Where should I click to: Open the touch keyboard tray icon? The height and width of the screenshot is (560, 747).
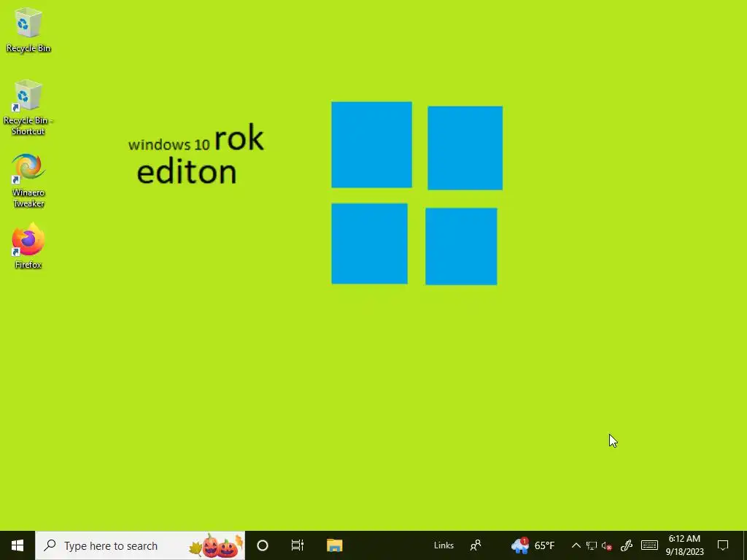click(x=649, y=545)
